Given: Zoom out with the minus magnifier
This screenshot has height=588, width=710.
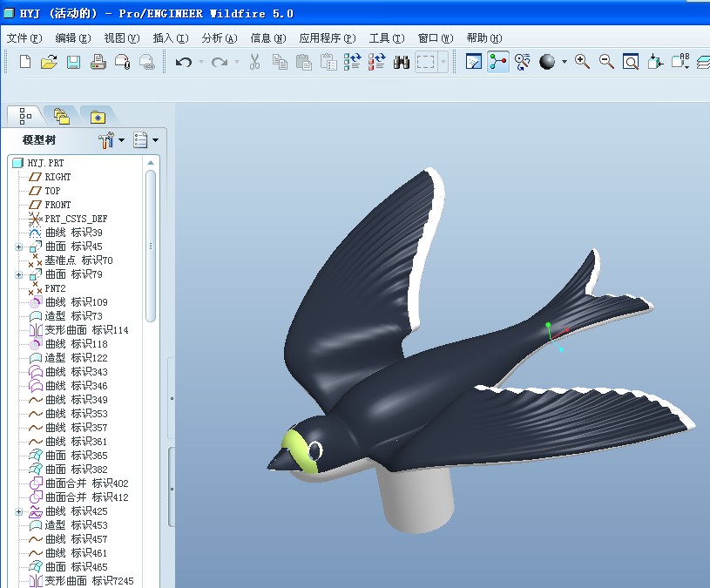Looking at the screenshot, I should click(606, 62).
